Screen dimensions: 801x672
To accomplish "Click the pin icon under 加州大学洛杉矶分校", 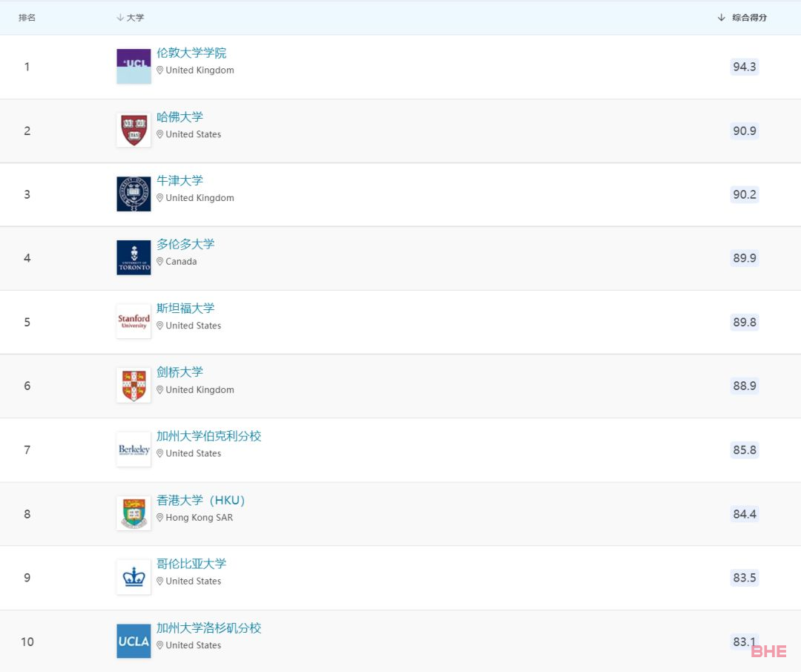I will click(x=160, y=645).
